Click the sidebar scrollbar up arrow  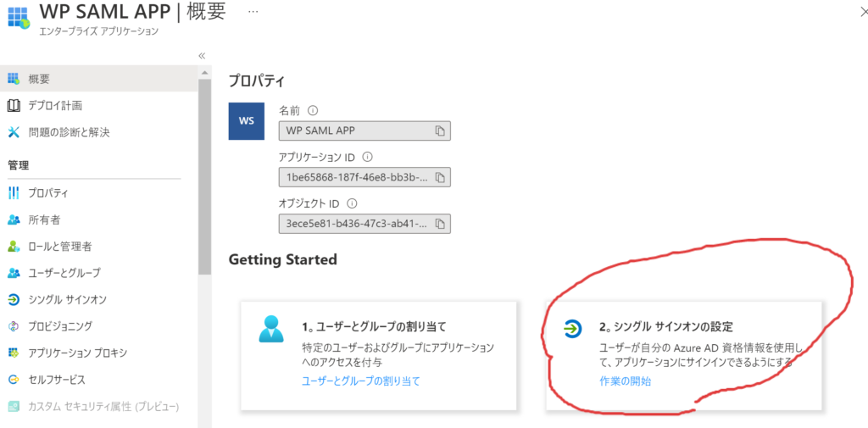click(205, 73)
